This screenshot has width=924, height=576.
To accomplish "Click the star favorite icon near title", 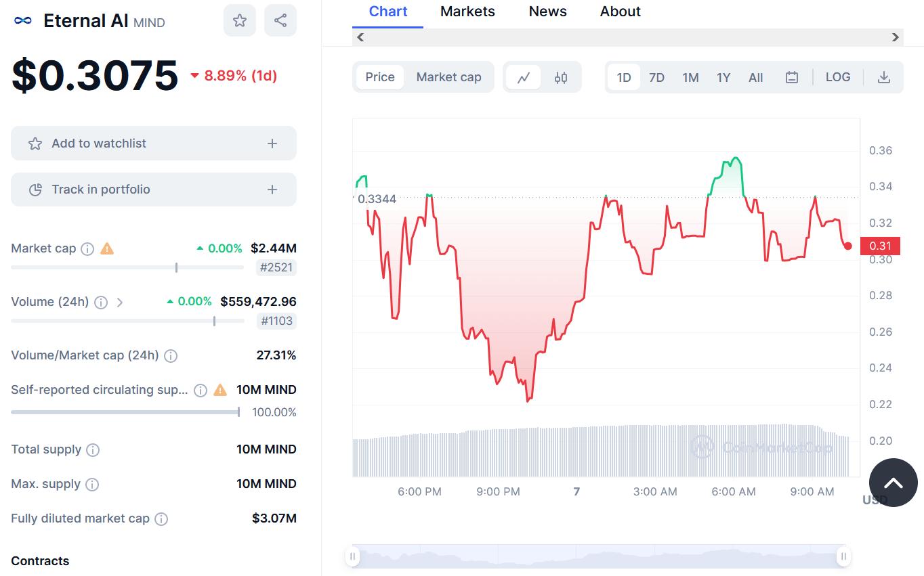I will [240, 20].
